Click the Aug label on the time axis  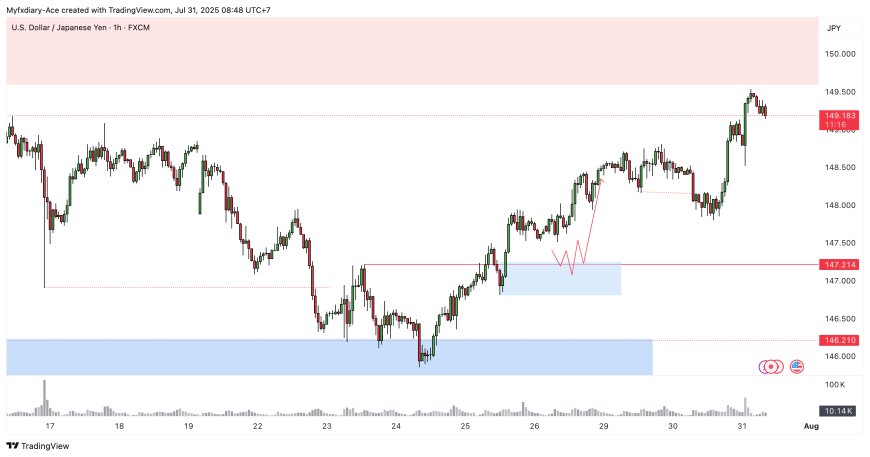pos(811,426)
